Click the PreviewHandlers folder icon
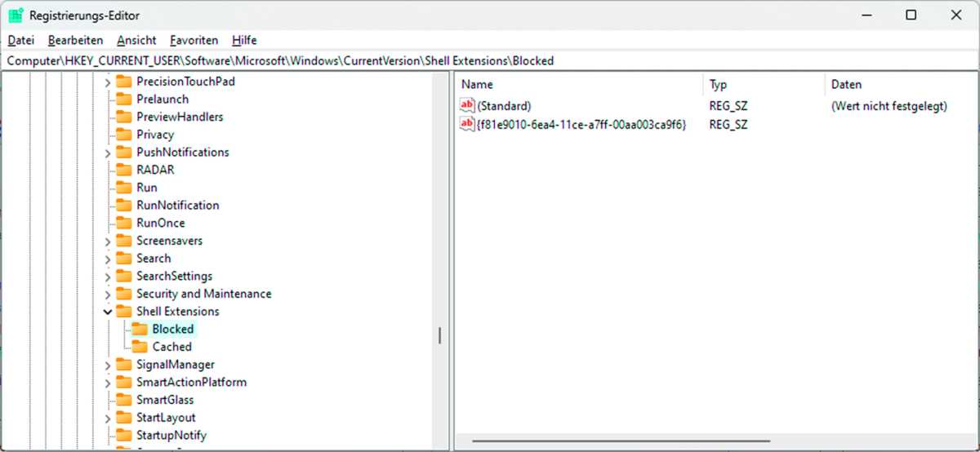The image size is (980, 452). point(123,117)
